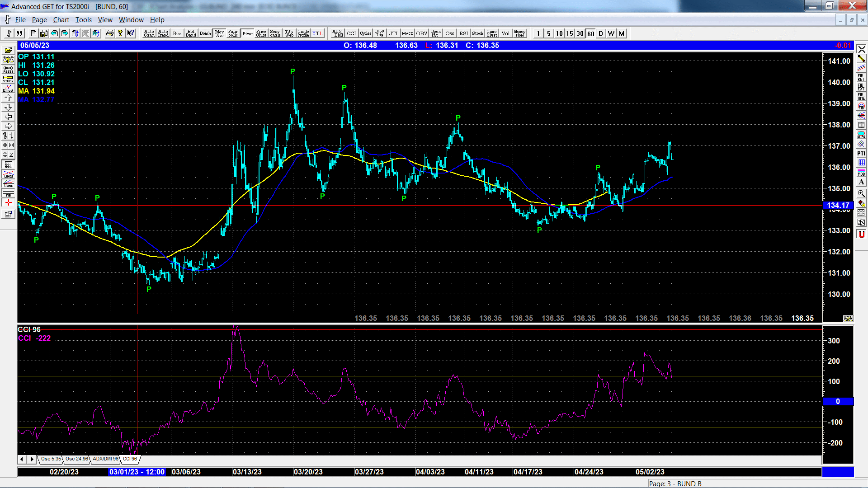This screenshot has height=488, width=868.
Task: Switch to Osc 5,35 tab
Action: (51, 459)
